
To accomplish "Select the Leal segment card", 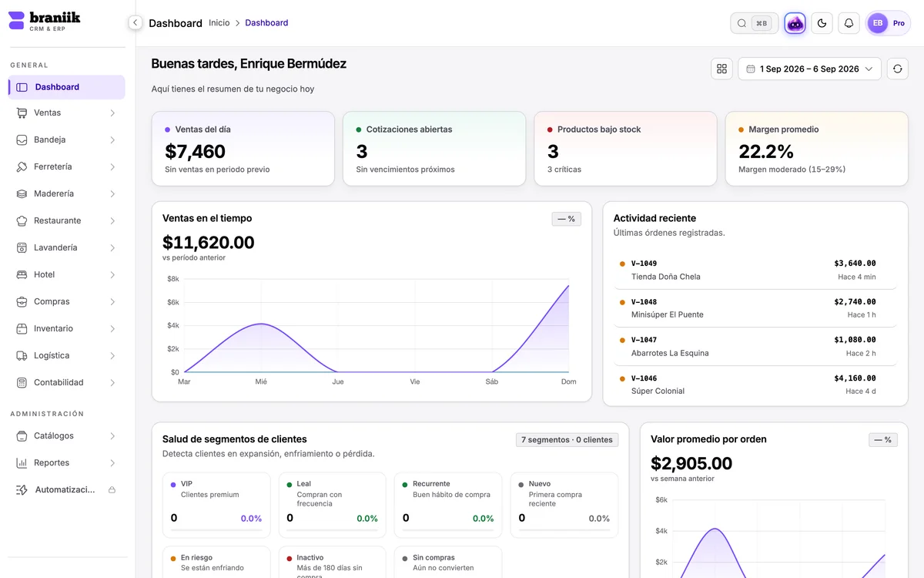I will point(332,505).
